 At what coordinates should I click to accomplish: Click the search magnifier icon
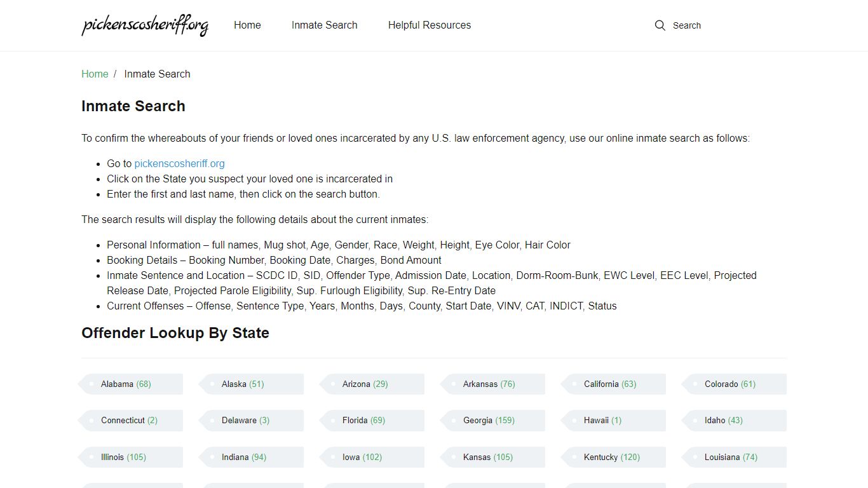point(660,25)
